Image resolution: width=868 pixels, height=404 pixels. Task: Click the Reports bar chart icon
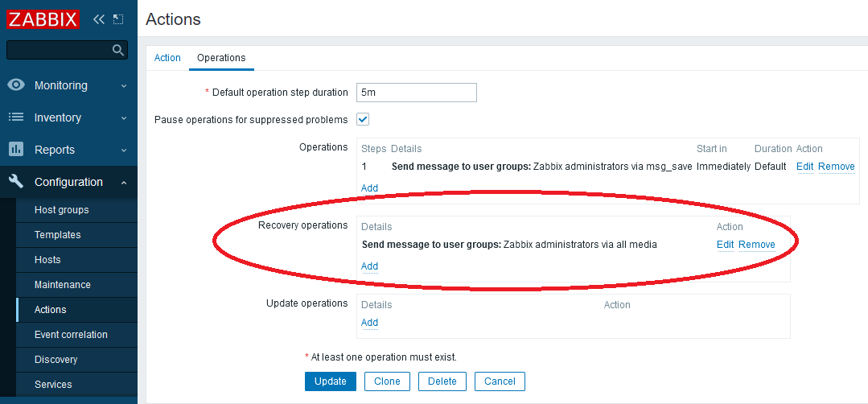tap(16, 150)
